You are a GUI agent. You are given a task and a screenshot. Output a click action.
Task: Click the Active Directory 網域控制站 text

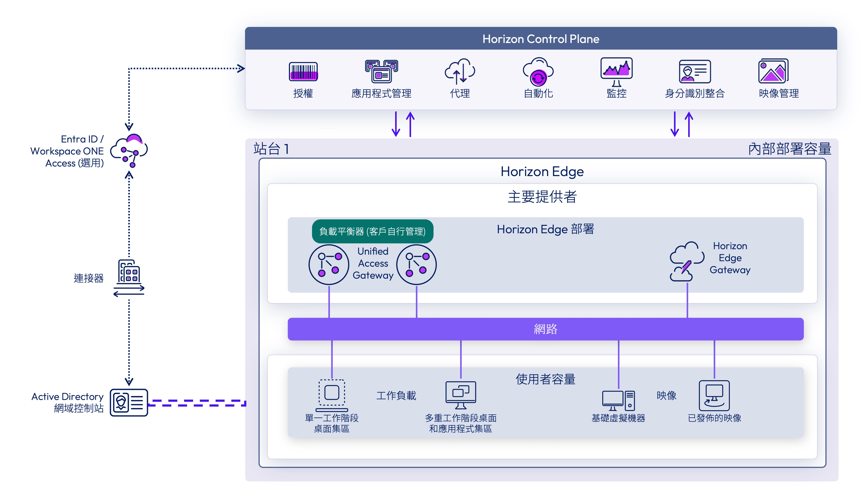pos(67,402)
